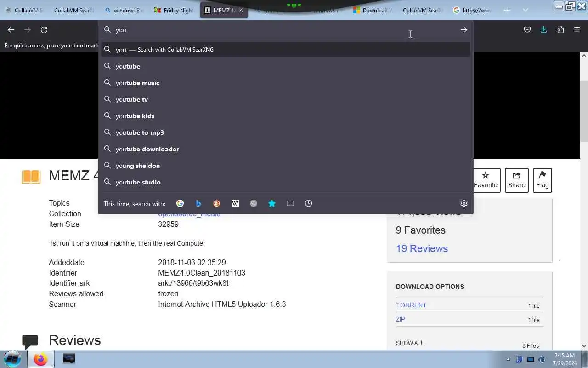This screenshot has width=588, height=368.
Task: Search this time with the gray magnifier engine
Action: click(254, 203)
